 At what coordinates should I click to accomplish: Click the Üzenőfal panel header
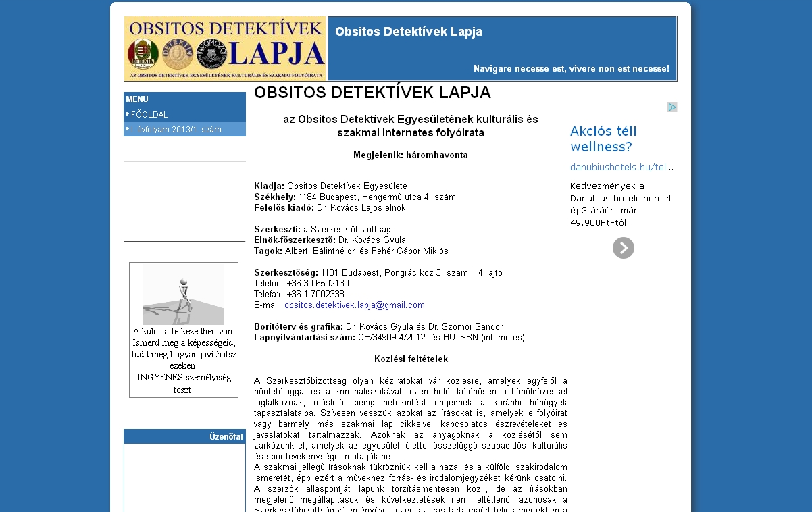(184, 437)
